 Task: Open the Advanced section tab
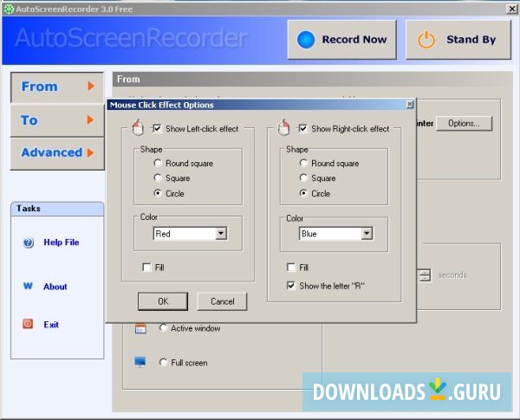pyautogui.click(x=57, y=153)
